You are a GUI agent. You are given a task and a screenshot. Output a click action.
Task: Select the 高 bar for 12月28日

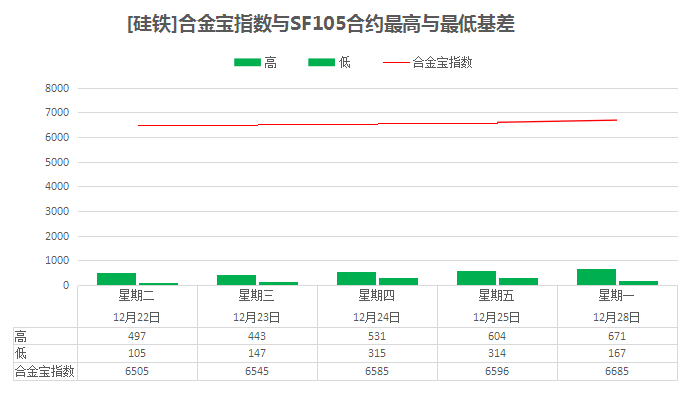[596, 277]
